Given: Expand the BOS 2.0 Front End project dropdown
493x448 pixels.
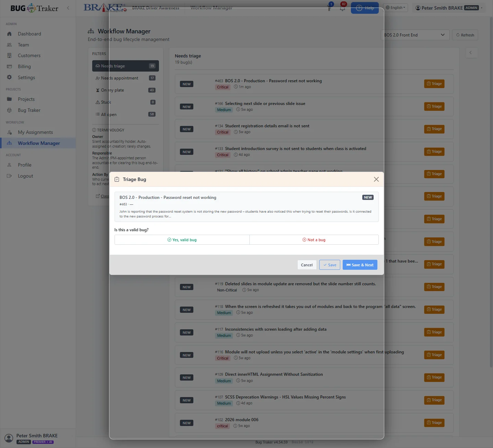Looking at the screenshot, I should (415, 35).
